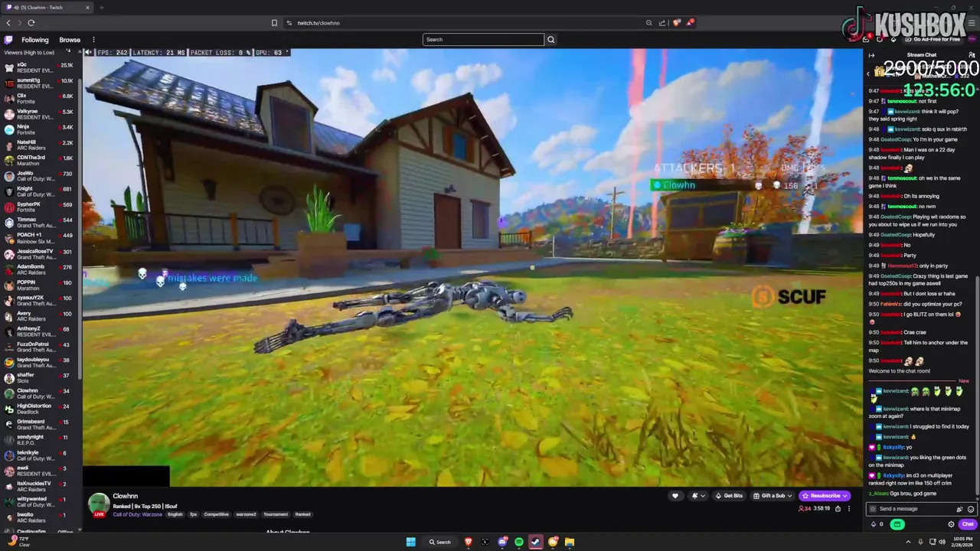Reload the page with the refresh icon
This screenshot has width=980, height=551.
31,23
